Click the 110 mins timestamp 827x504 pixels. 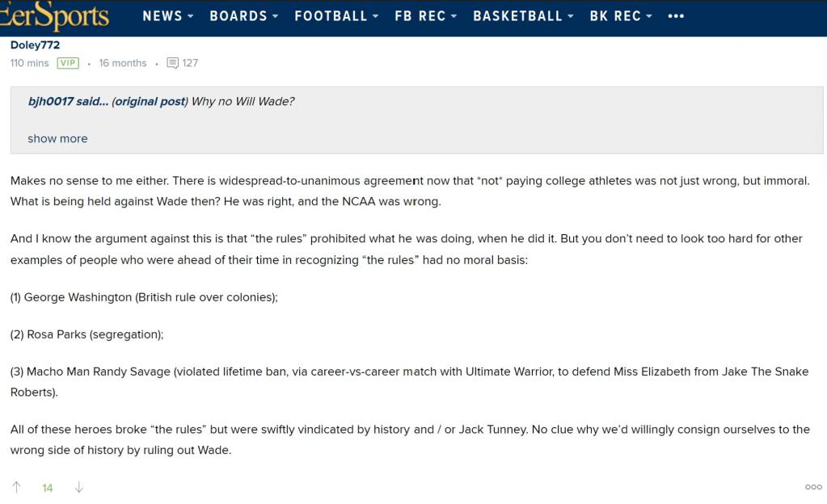[x=29, y=63]
